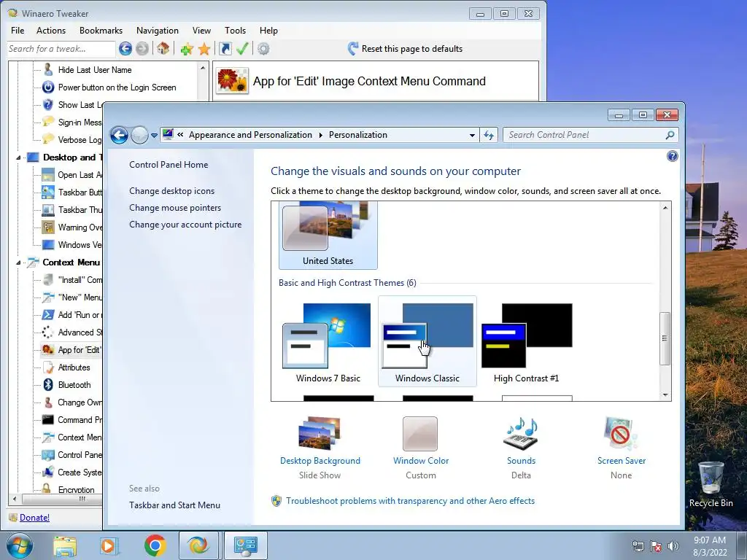
Task: Open the Recycle Bin on desktop
Action: (x=711, y=484)
